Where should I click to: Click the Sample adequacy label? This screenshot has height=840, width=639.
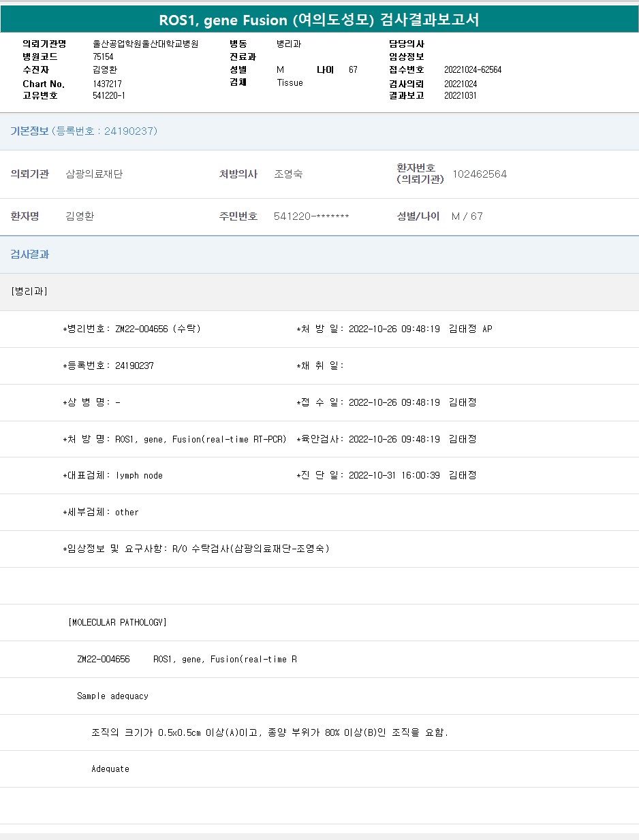click(x=112, y=696)
